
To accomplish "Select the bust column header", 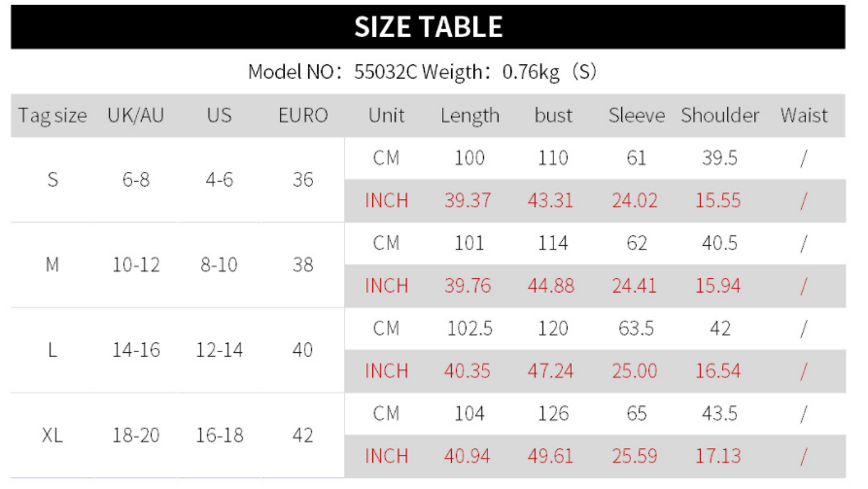I will pyautogui.click(x=553, y=116).
